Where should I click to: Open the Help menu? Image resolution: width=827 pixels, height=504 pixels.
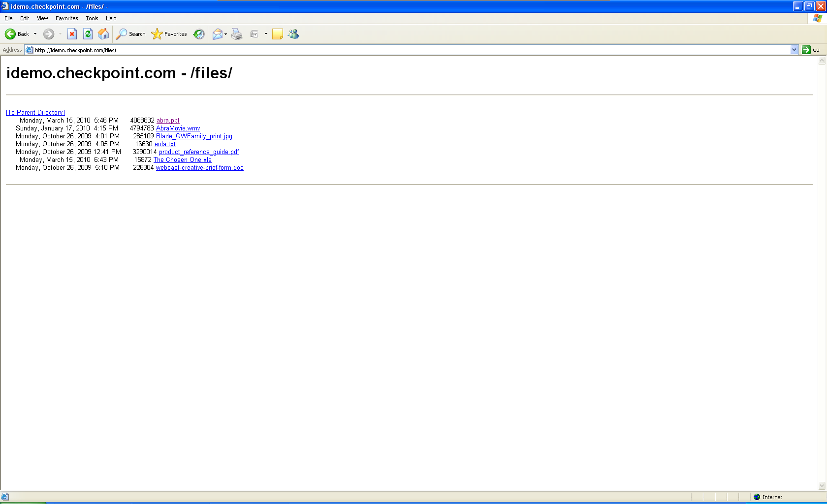(x=111, y=18)
